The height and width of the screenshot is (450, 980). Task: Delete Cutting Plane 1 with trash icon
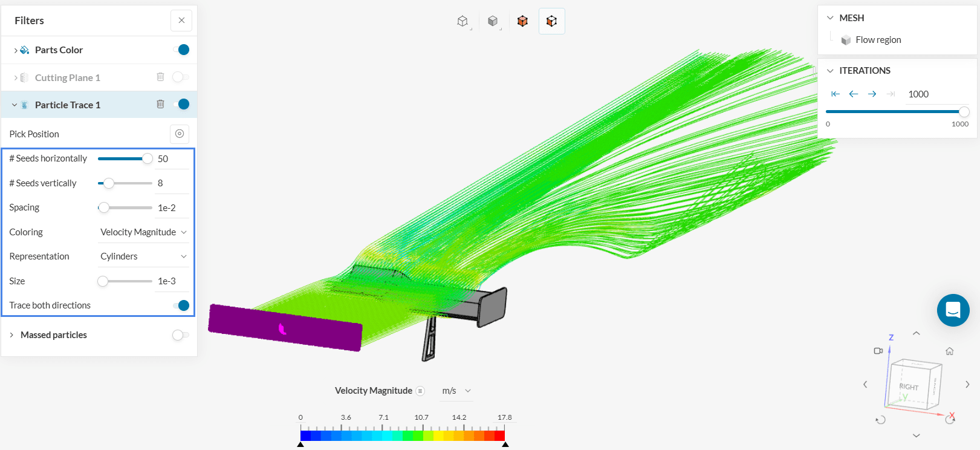(160, 77)
